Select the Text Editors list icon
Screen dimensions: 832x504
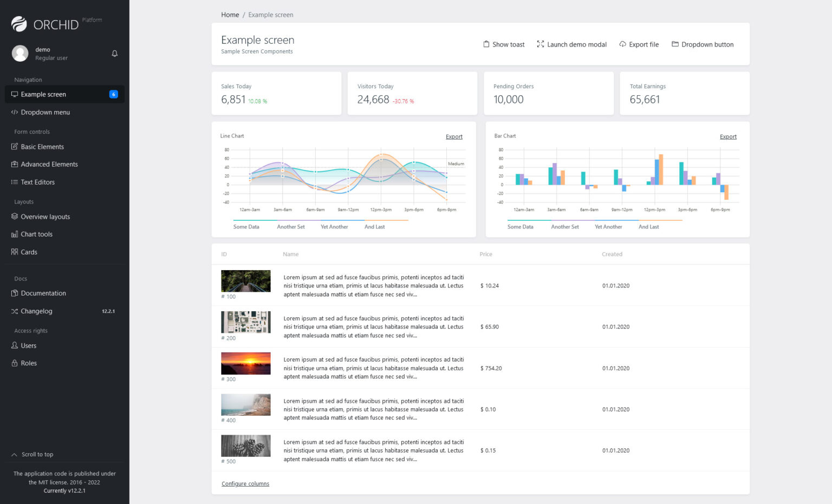tap(15, 182)
